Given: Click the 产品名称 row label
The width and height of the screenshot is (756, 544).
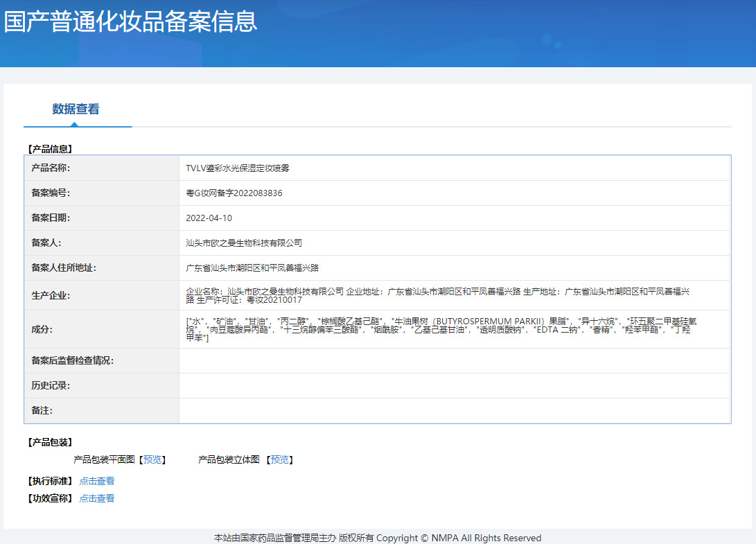Looking at the screenshot, I should [x=51, y=168].
